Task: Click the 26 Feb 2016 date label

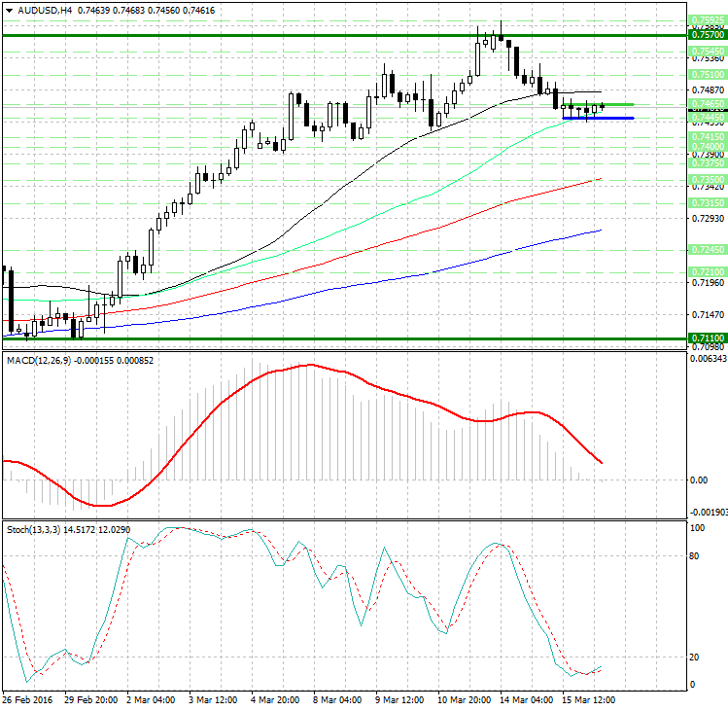Action: (x=26, y=699)
